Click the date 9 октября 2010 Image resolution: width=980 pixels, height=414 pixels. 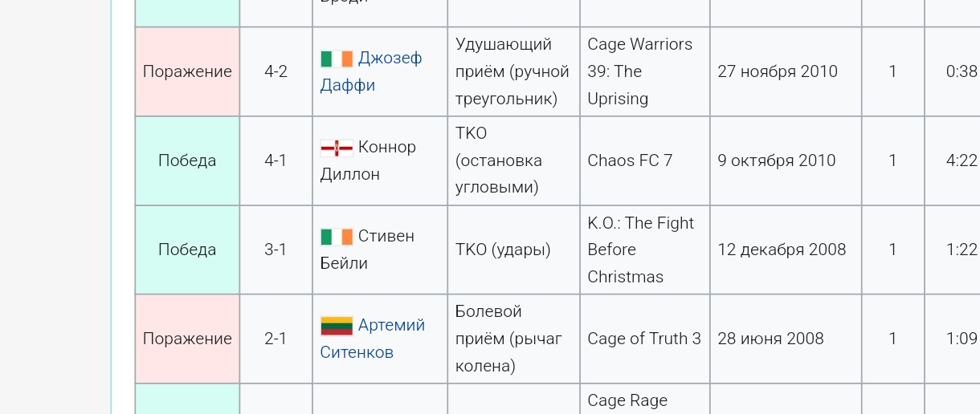[777, 160]
